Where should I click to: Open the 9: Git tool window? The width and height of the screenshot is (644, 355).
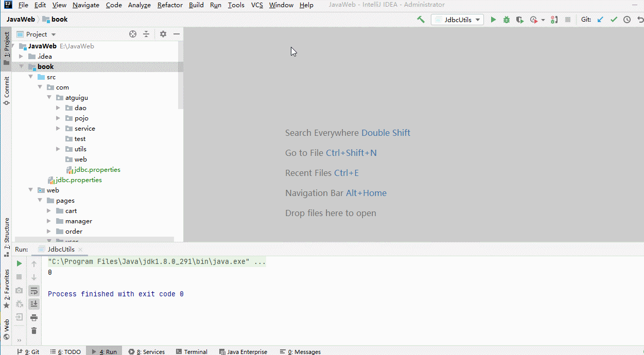pyautogui.click(x=28, y=351)
